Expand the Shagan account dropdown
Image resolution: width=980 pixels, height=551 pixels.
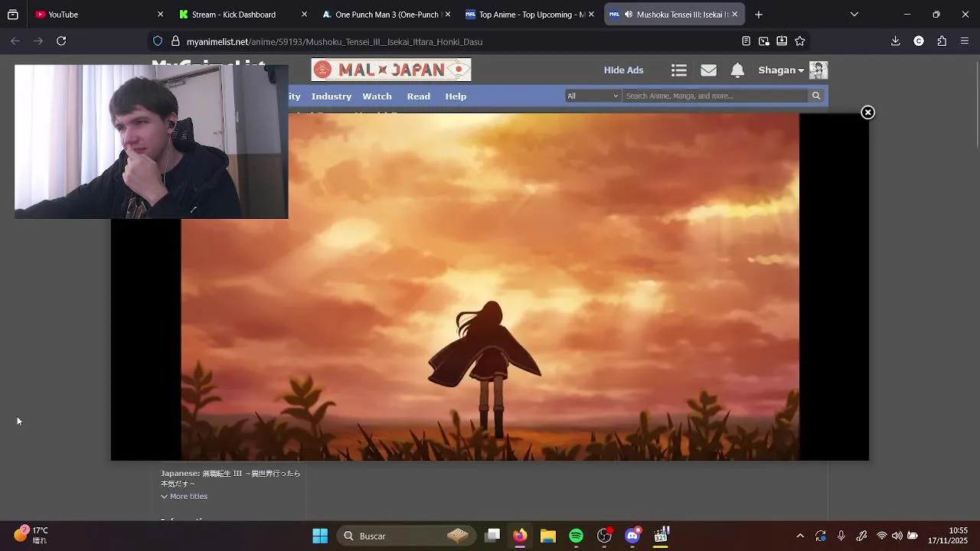(x=781, y=70)
